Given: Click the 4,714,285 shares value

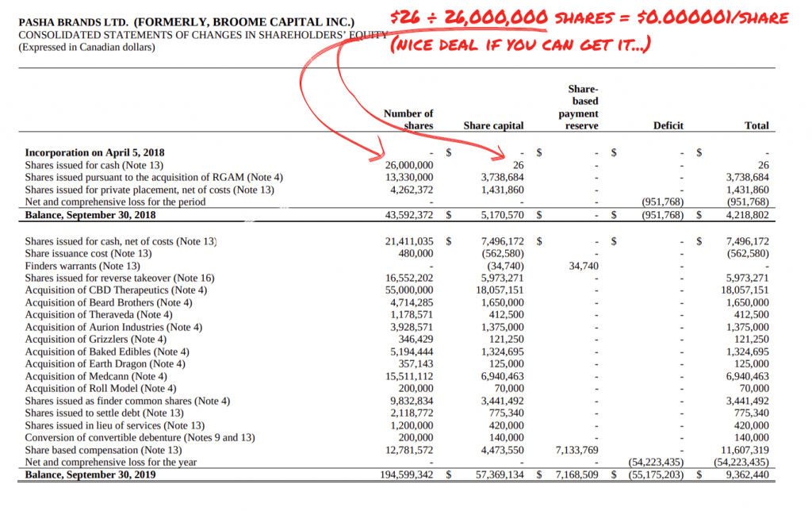Looking at the screenshot, I should [412, 302].
